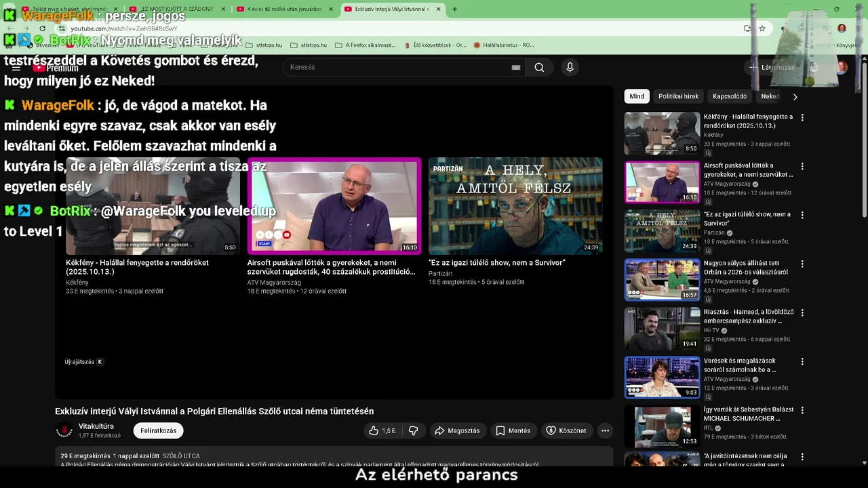Open a new browser tab with plus icon
The width and height of the screenshot is (868, 488).
454,9
